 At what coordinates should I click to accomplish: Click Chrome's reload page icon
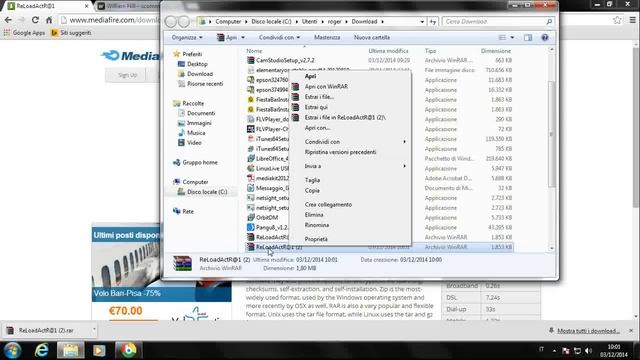[35, 20]
